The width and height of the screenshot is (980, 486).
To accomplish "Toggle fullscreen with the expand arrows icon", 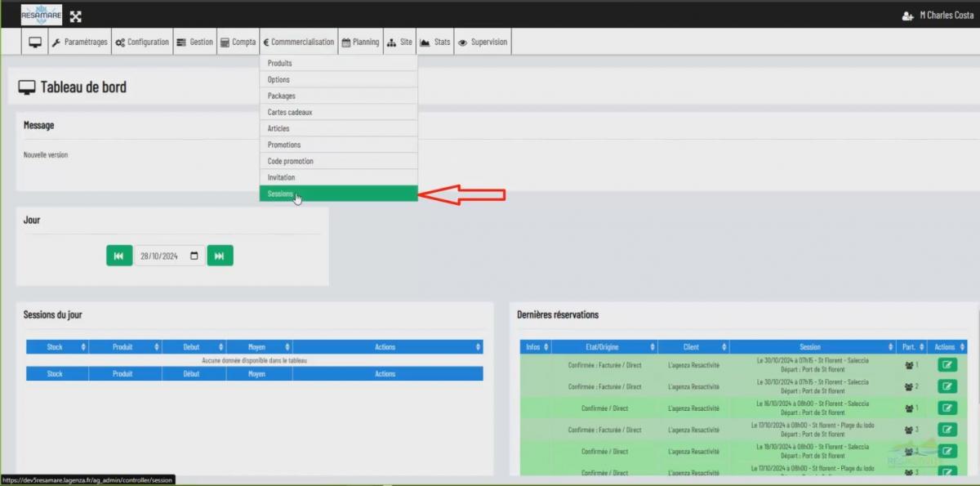I will [x=75, y=16].
